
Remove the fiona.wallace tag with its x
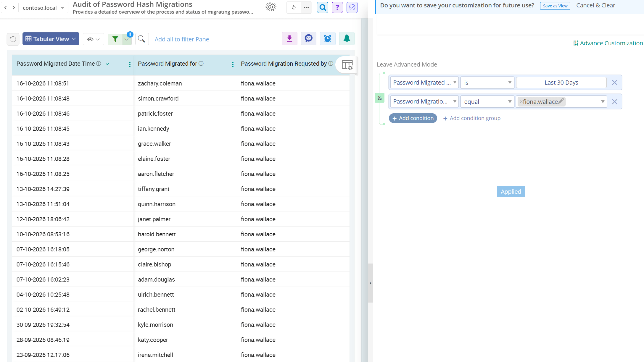[x=521, y=102]
